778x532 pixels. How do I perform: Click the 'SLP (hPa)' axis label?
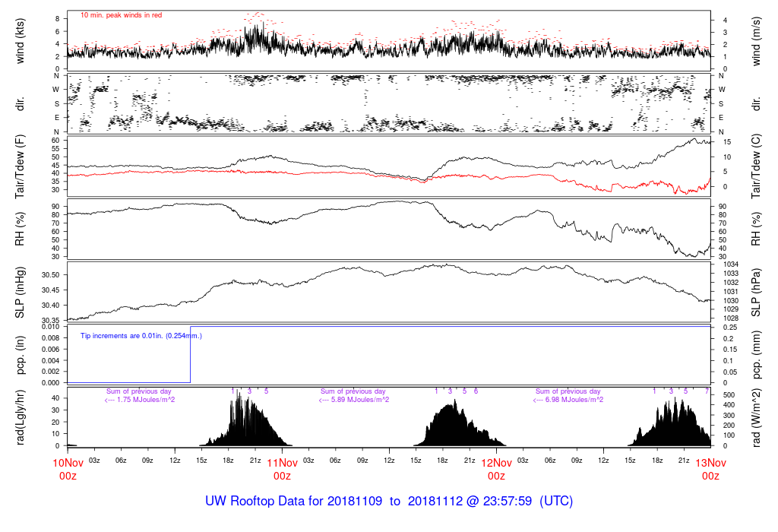[x=756, y=293]
